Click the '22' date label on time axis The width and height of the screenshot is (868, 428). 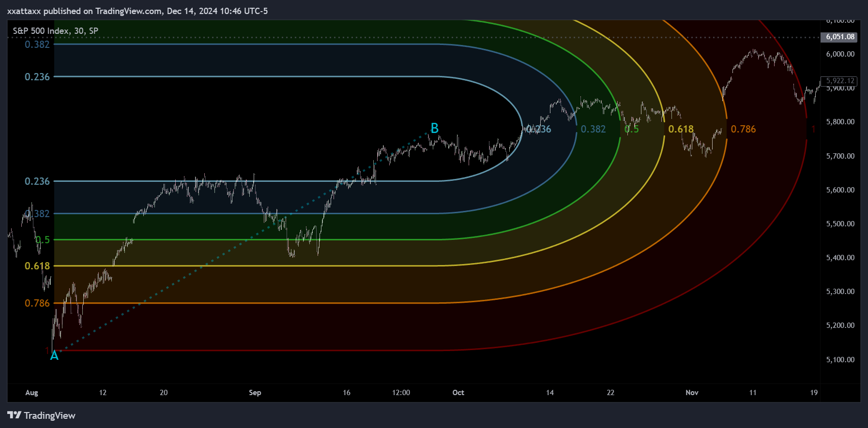coord(610,393)
